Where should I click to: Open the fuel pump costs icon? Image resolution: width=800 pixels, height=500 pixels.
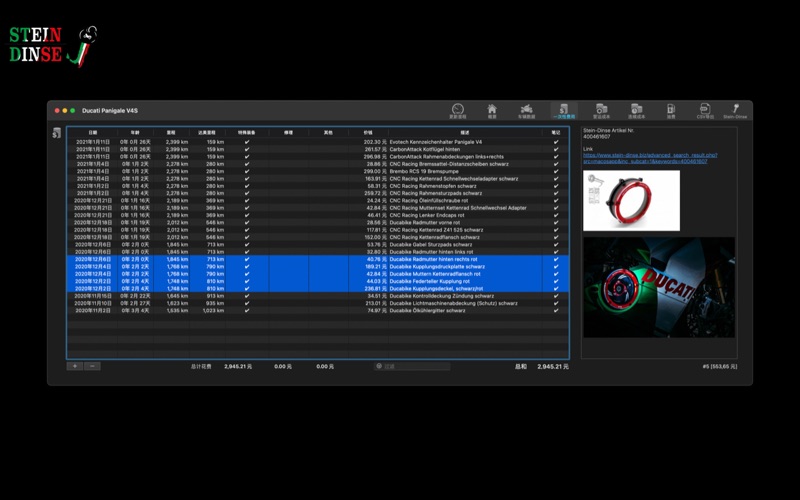point(671,111)
